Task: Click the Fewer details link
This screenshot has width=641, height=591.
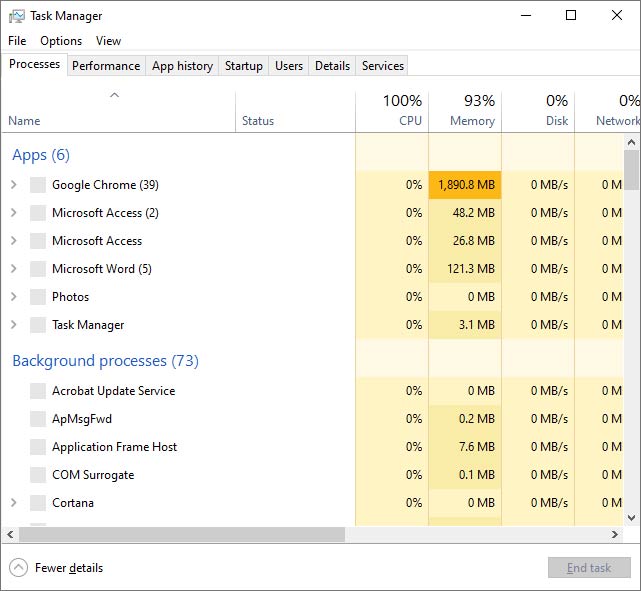Action: (69, 568)
